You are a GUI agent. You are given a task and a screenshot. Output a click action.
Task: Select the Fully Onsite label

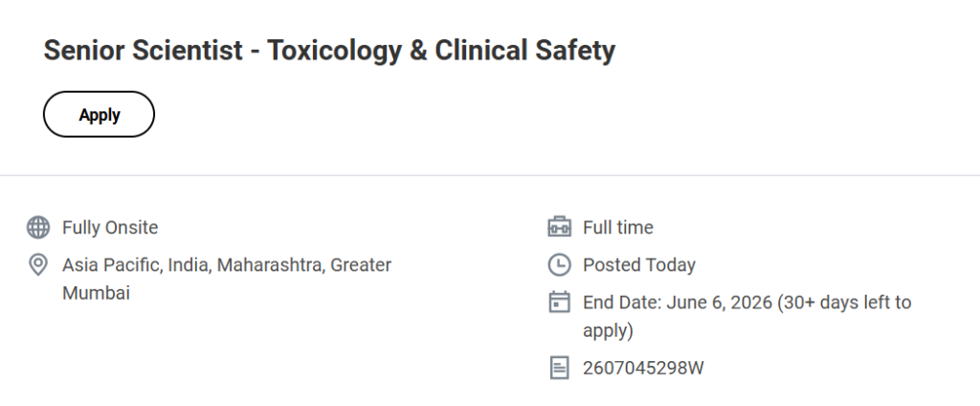(x=110, y=228)
